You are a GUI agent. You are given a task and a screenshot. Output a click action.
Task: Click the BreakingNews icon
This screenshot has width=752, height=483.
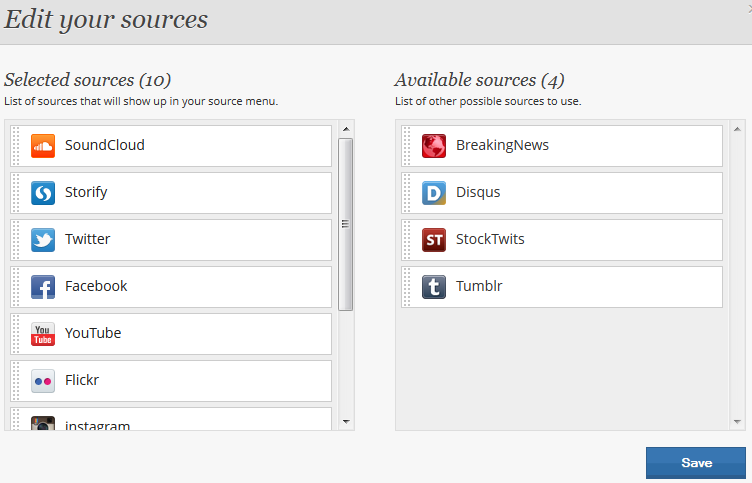click(x=434, y=146)
